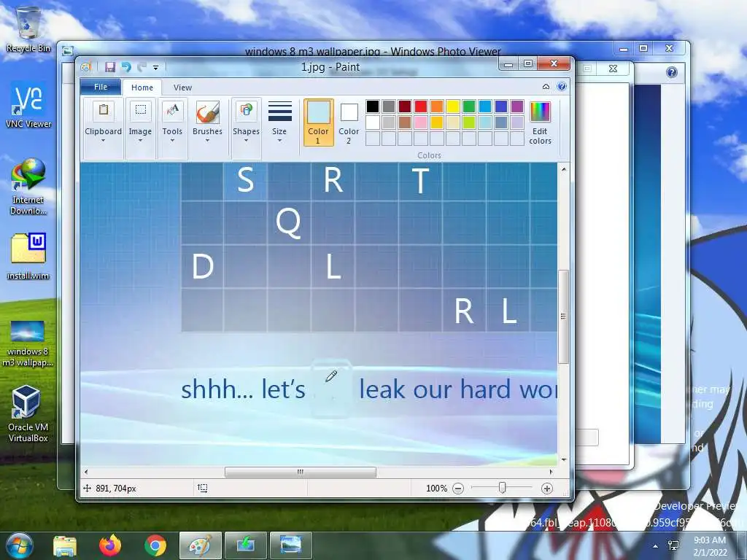
Task: Open the Paint File menu
Action: (x=101, y=87)
